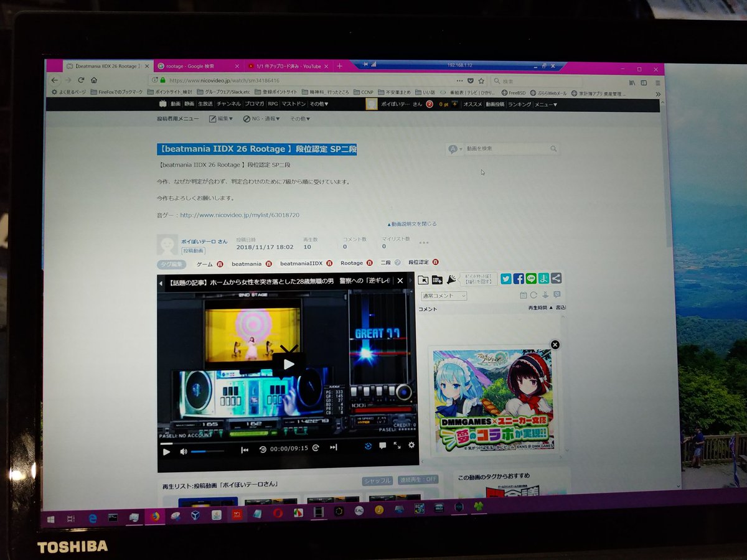Close the DMM GAMES advertisement
Screen dimensions: 747x560
(x=555, y=345)
